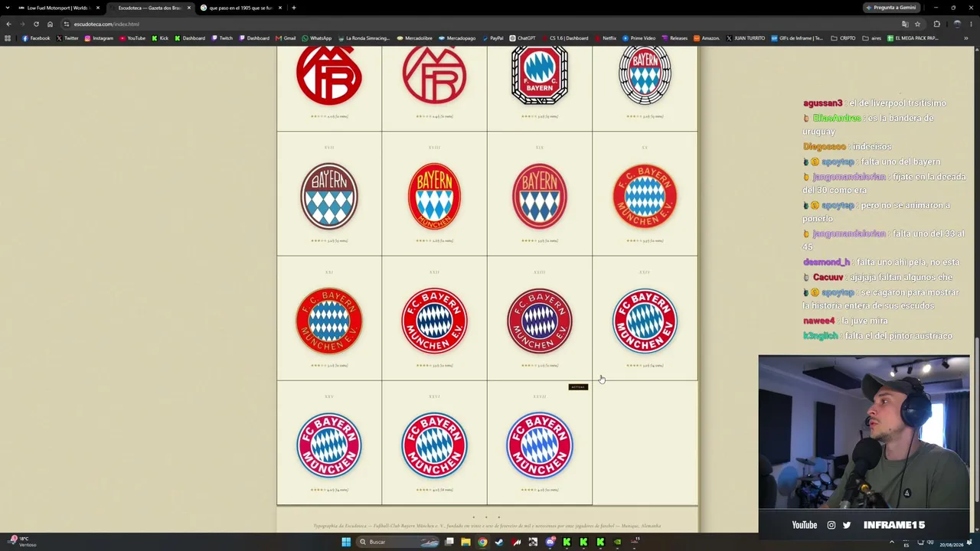Viewport: 980px width, 551px height.
Task: Open the Chrome profile avatar
Action: [957, 24]
